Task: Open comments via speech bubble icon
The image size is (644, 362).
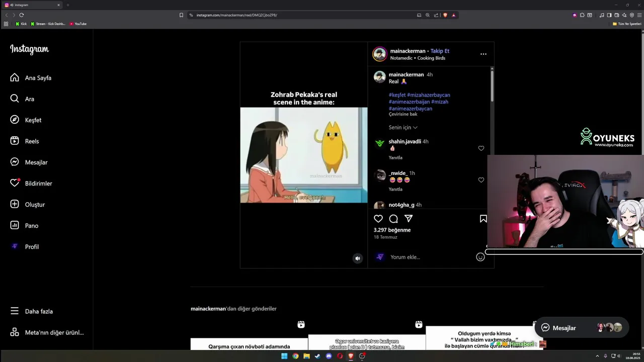Action: (393, 219)
